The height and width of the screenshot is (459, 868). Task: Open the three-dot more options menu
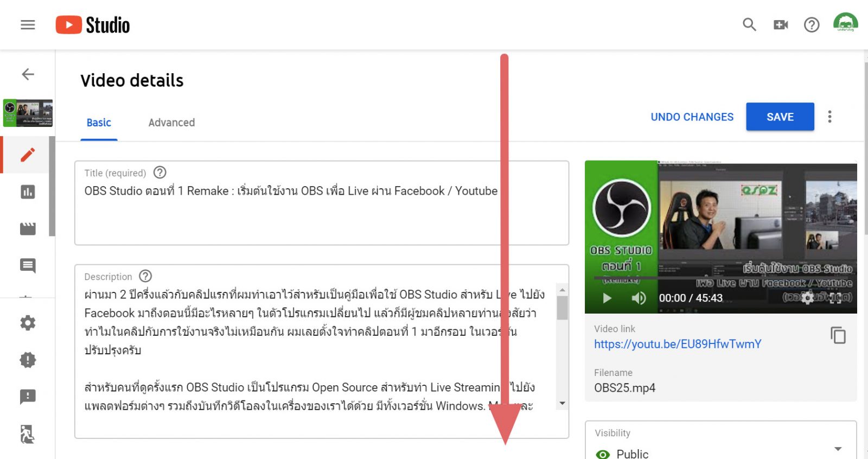coord(829,117)
